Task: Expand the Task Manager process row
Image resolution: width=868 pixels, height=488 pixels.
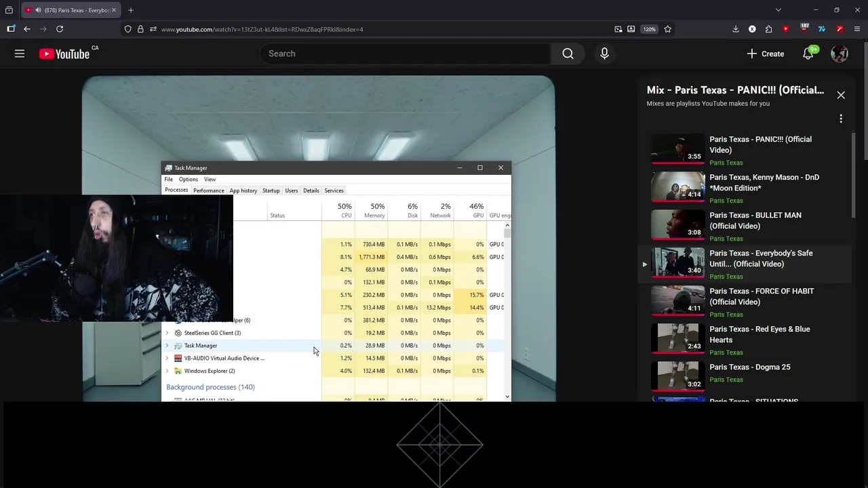Action: click(167, 346)
